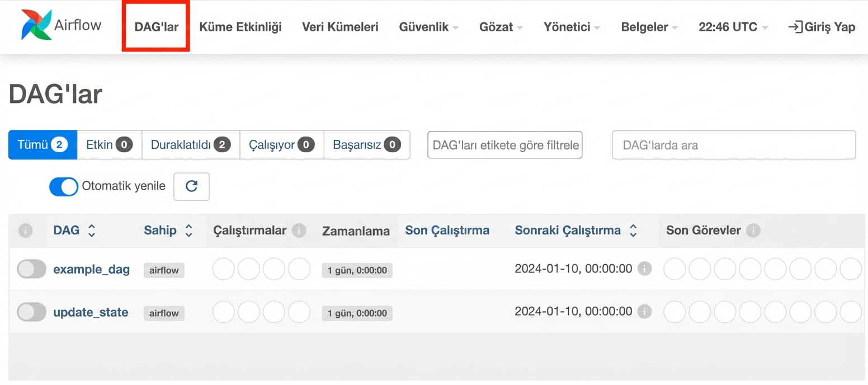Disable the Otomatik yenile switch
Image resolution: width=868 pixels, height=385 pixels.
(x=63, y=186)
